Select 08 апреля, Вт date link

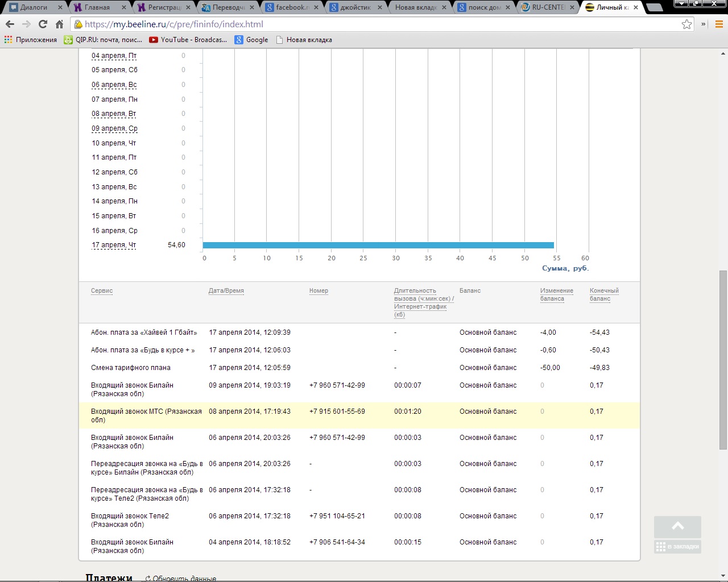(114, 114)
